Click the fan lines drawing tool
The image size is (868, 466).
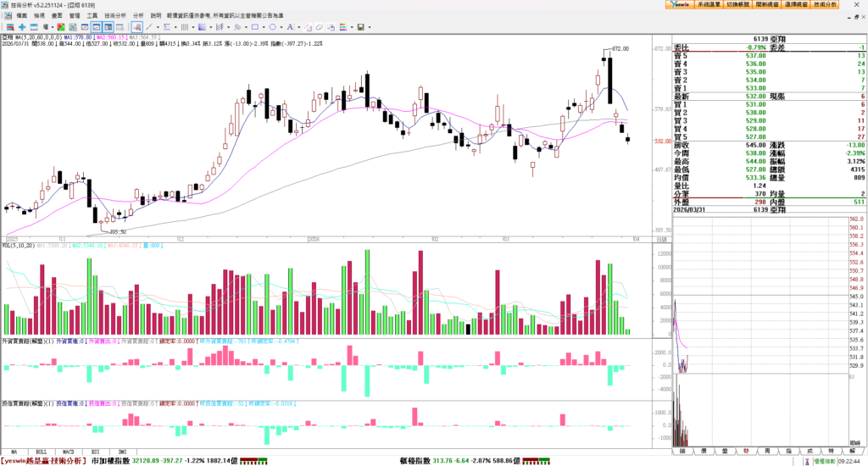point(202,27)
